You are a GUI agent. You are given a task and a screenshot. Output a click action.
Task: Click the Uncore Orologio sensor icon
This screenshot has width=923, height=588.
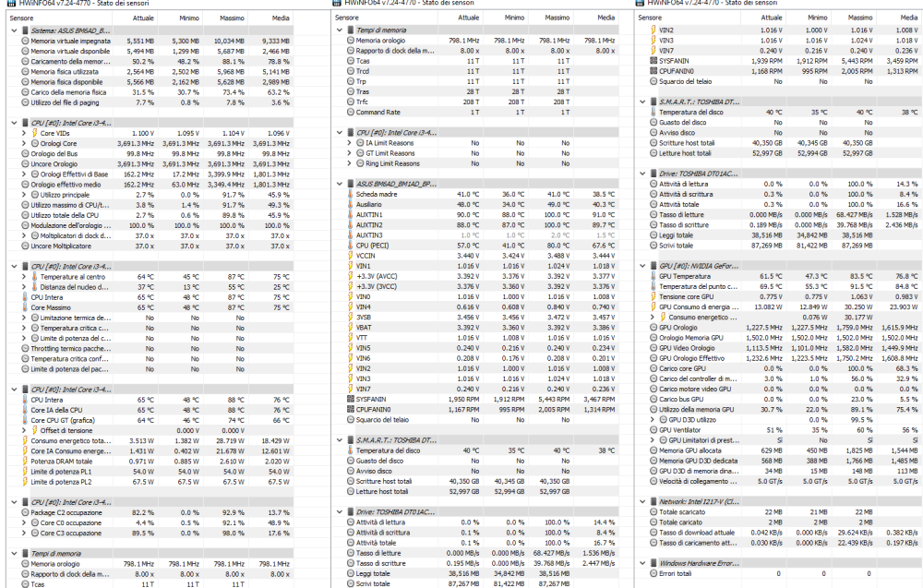click(25, 164)
